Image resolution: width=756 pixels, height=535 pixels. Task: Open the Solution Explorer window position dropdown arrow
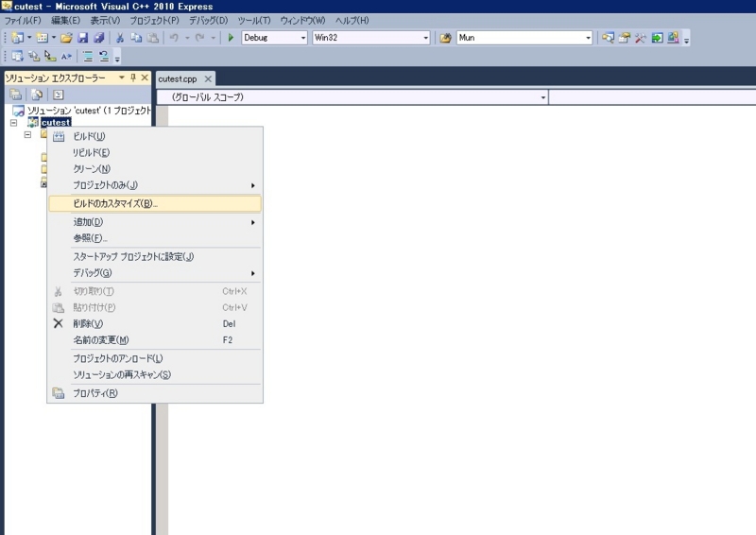pos(122,78)
